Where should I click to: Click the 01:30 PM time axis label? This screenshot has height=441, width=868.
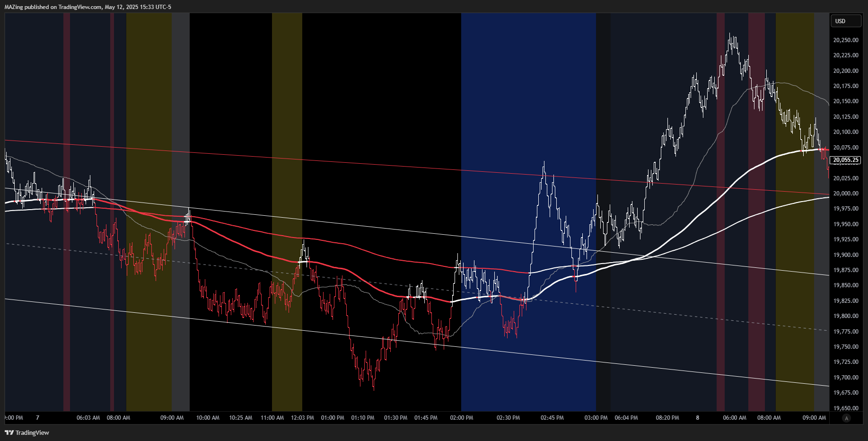click(396, 418)
